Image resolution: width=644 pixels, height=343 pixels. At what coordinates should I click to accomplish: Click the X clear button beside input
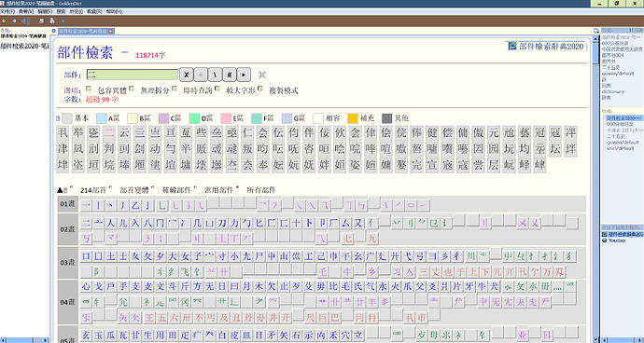pos(186,75)
